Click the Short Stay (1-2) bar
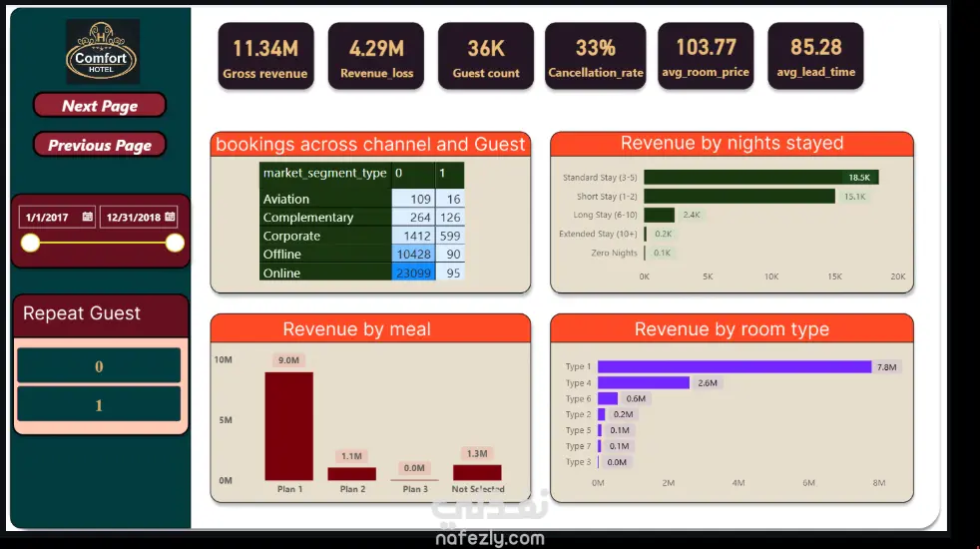 click(x=739, y=197)
